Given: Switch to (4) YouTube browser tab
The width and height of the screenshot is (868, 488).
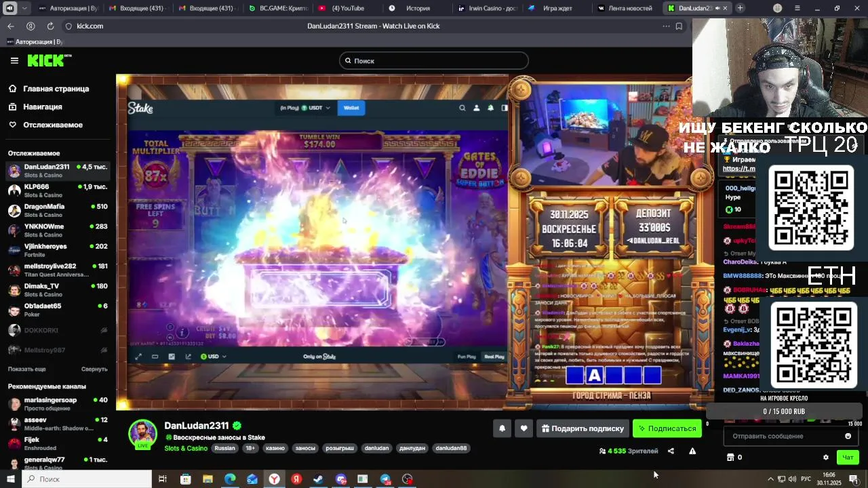Looking at the screenshot, I should click(x=348, y=8).
